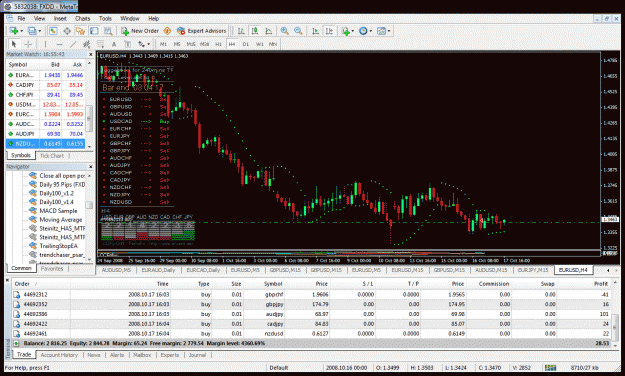
Task: Select MACD Sample expert advisor
Action: 58,211
